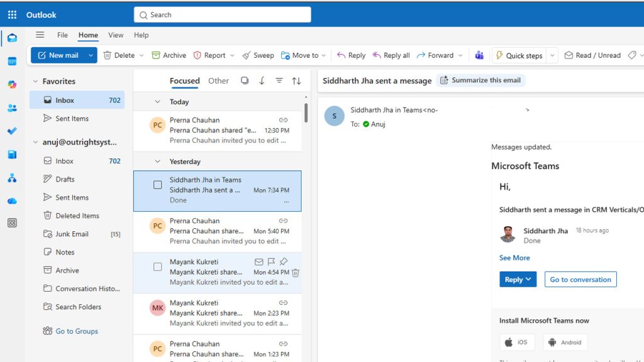644x362 pixels.
Task: Open More apps in left rail
Action: (x=13, y=223)
